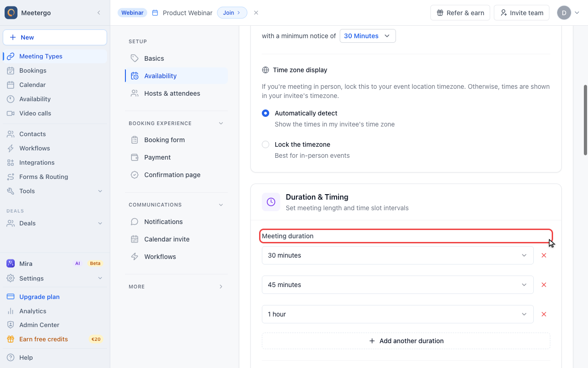Screen dimensions: 588x368
Task: Open Calendar in sidebar
Action: click(55, 85)
